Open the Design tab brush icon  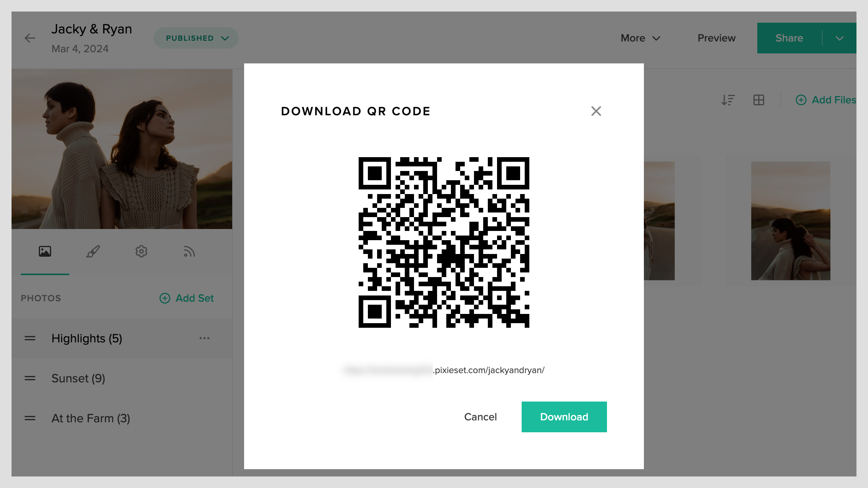(x=93, y=251)
